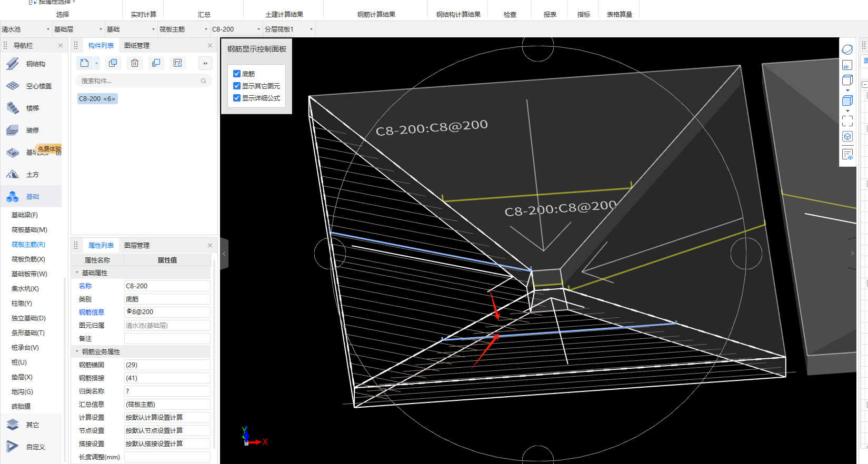Switch to the 构件列表 tab
The height and width of the screenshot is (464, 868).
[x=101, y=46]
